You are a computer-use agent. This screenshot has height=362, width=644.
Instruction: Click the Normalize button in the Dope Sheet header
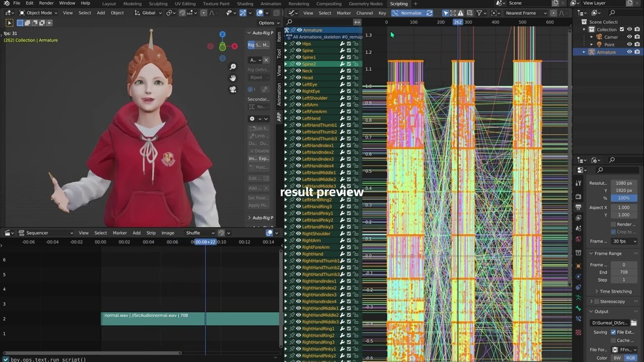pyautogui.click(x=412, y=13)
